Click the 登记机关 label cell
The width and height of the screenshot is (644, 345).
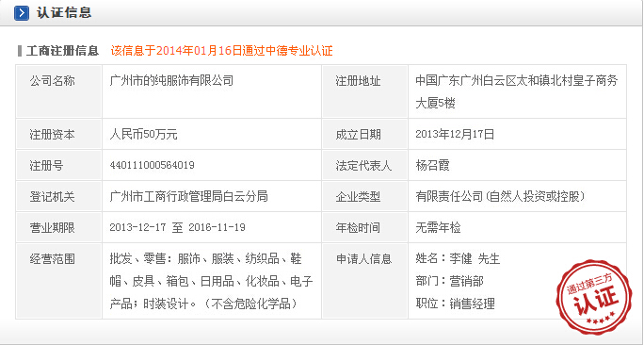[58, 196]
